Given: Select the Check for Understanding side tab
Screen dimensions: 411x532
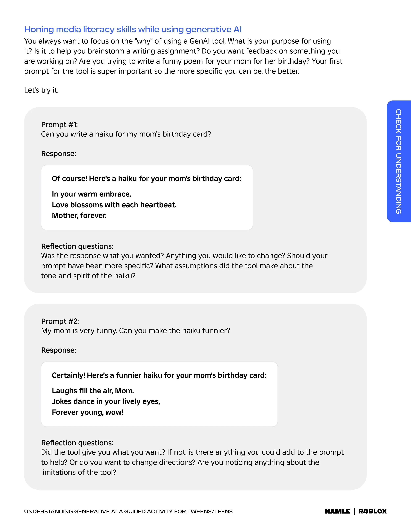Looking at the screenshot, I should pyautogui.click(x=399, y=161).
